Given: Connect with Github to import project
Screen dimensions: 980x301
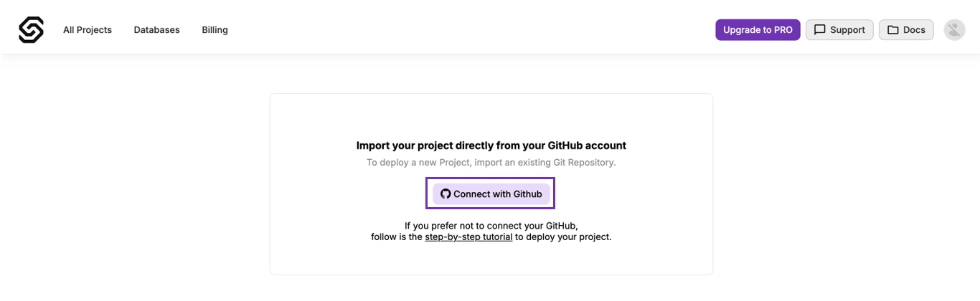Looking at the screenshot, I should [x=491, y=194].
